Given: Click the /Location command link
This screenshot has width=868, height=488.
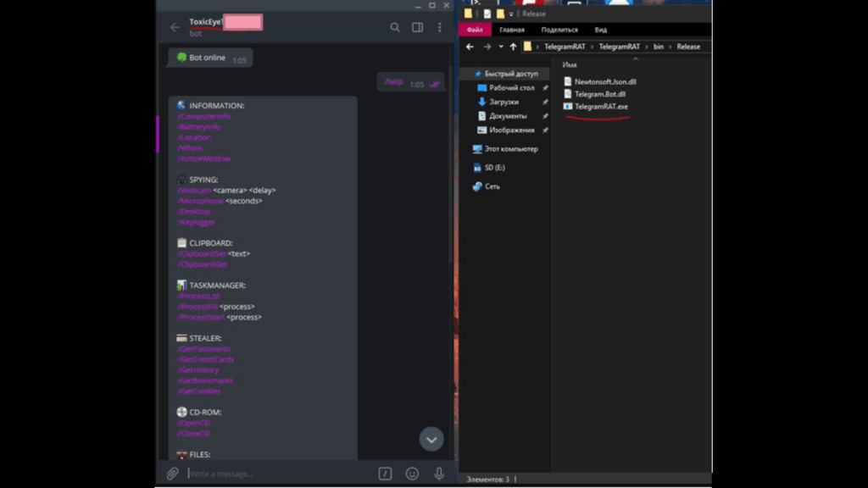Looking at the screenshot, I should click(194, 137).
